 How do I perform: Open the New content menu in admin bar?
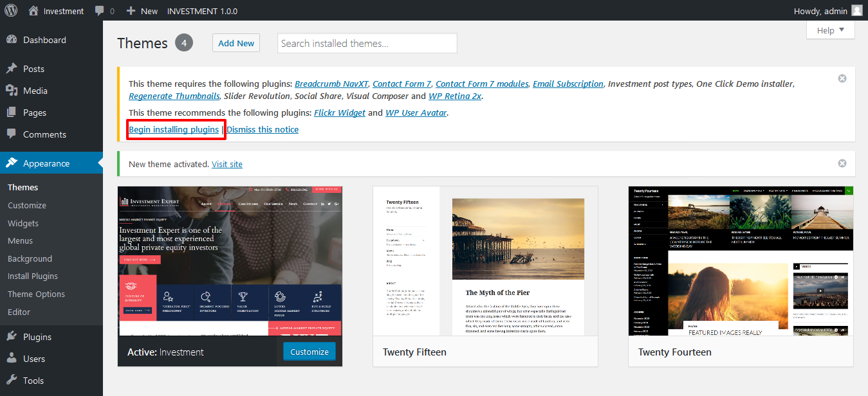tap(142, 11)
